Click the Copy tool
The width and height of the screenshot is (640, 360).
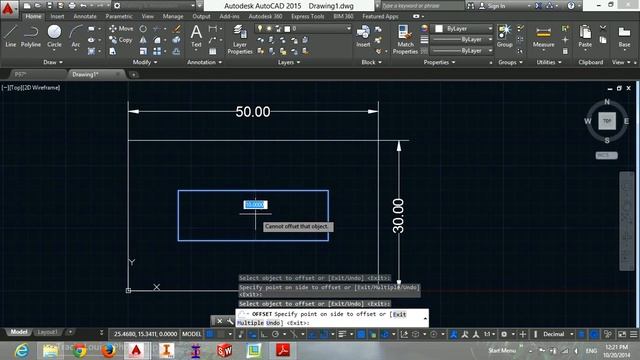(x=121, y=40)
